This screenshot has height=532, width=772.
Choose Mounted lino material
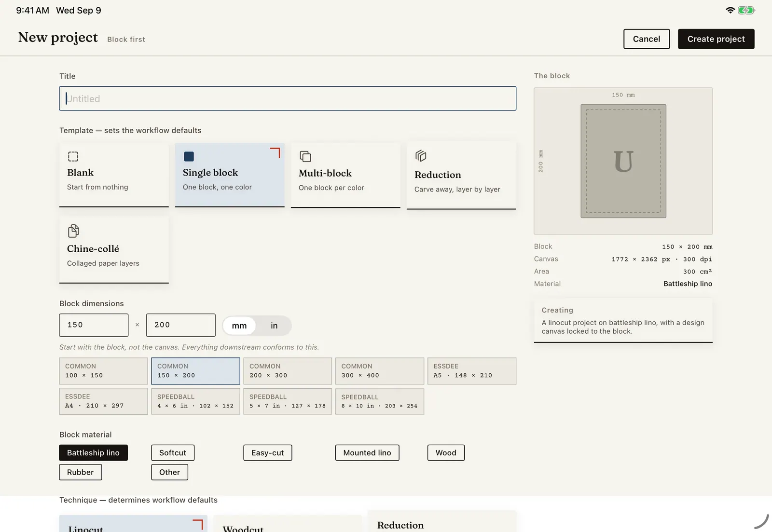[x=367, y=453]
